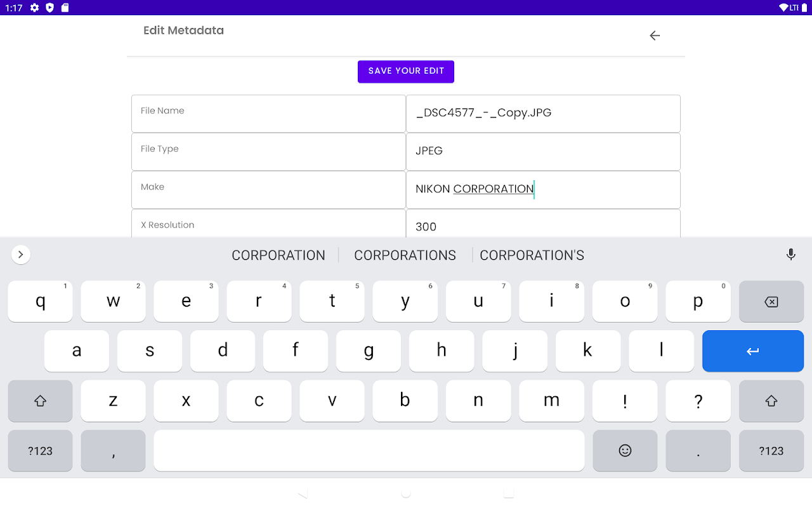Tap the comma key

coord(113,451)
